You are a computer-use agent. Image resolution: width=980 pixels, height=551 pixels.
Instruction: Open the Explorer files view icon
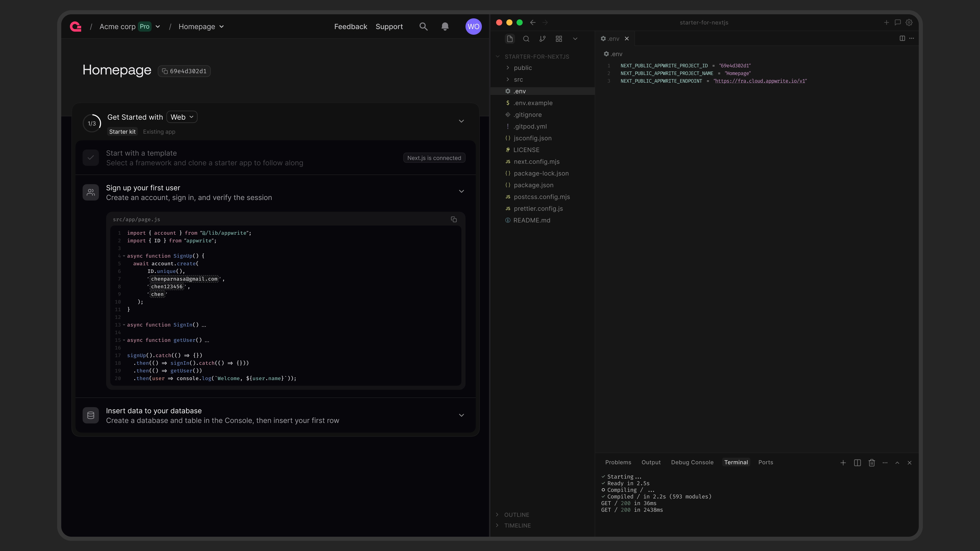(x=510, y=39)
